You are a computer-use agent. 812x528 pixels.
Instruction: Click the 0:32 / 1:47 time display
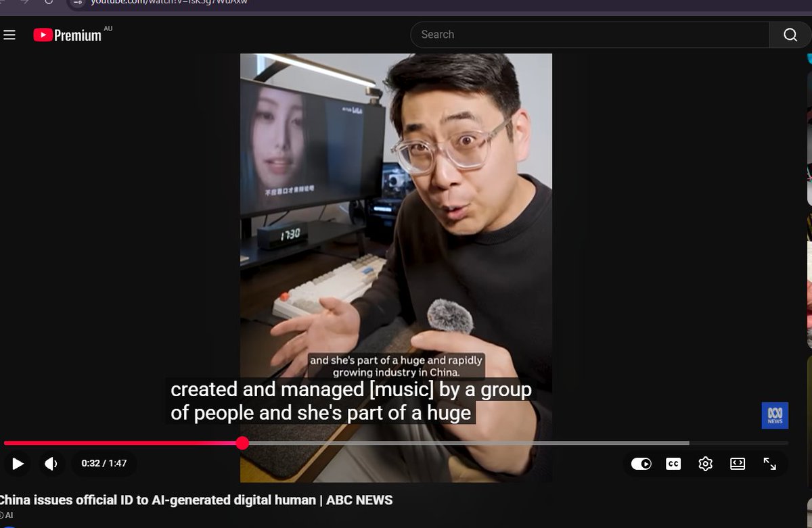tap(104, 464)
